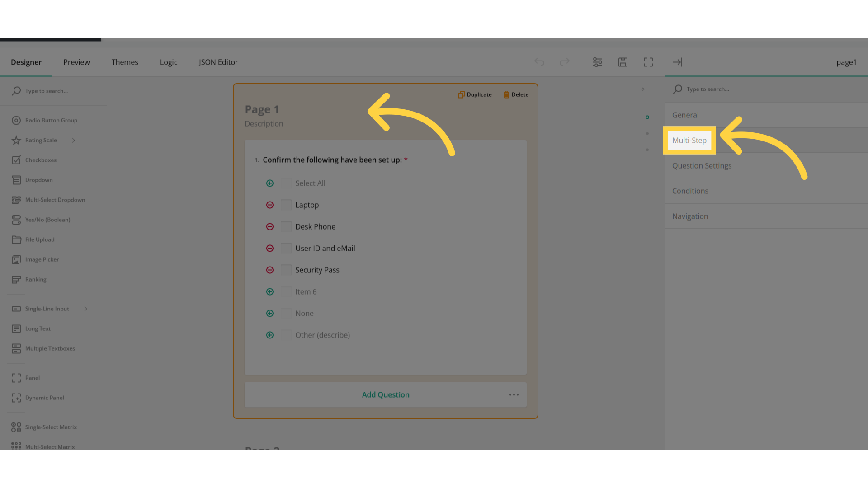Open question type menu three dots
The width and height of the screenshot is (868, 488).
point(514,395)
